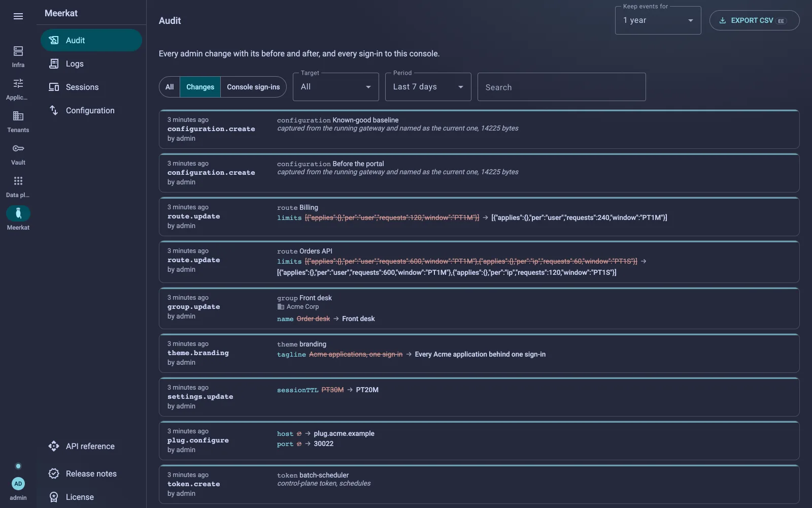This screenshot has width=812, height=508.
Task: Select the Changes filter toggle
Action: coord(200,87)
